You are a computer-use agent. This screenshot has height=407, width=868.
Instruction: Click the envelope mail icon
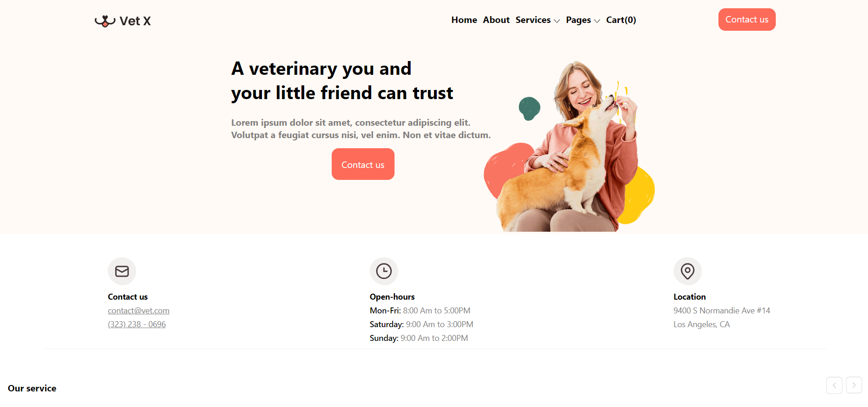(x=122, y=271)
